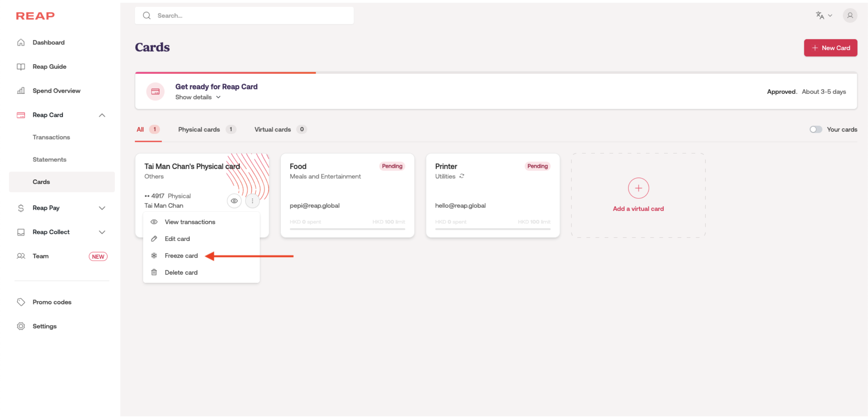Screen dimensions: 868x417
Task: Reveal card details with eye icon
Action: [x=234, y=201]
